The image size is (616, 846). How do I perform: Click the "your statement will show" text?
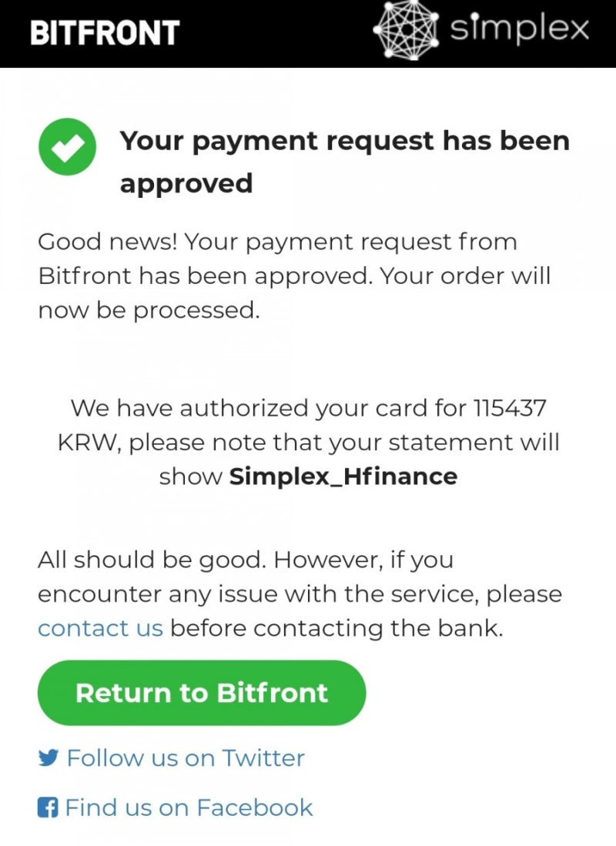pos(462,443)
